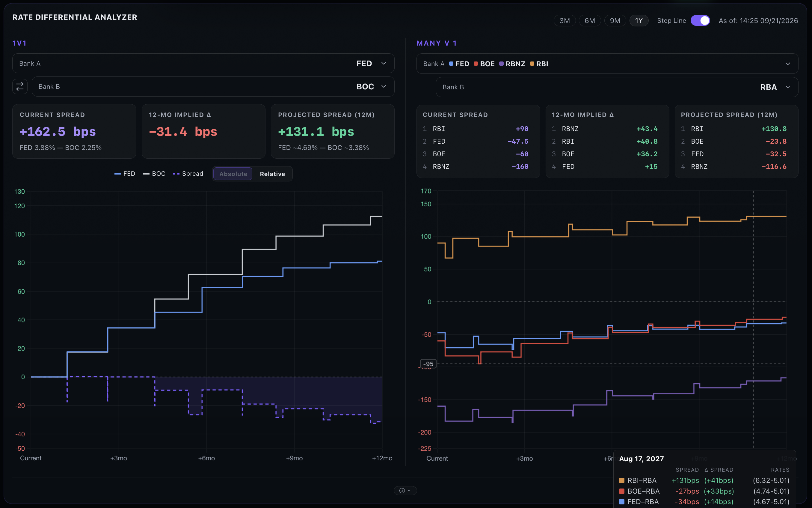The height and width of the screenshot is (508, 812).
Task: Select RBNZ -116.6 row in Projected Spread
Action: 734,167
